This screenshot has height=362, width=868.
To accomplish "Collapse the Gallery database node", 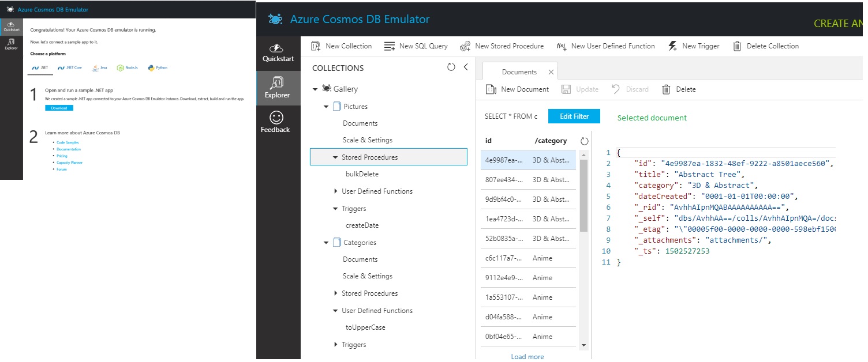I will [x=315, y=89].
